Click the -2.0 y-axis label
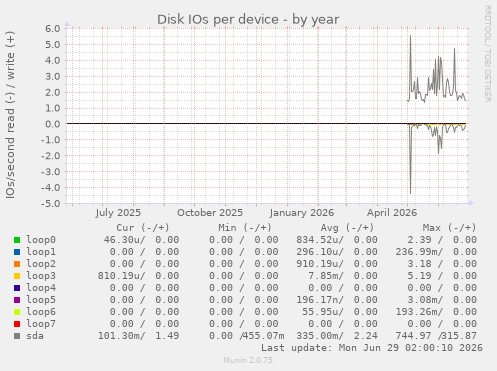The width and height of the screenshot is (497, 371). coord(51,156)
